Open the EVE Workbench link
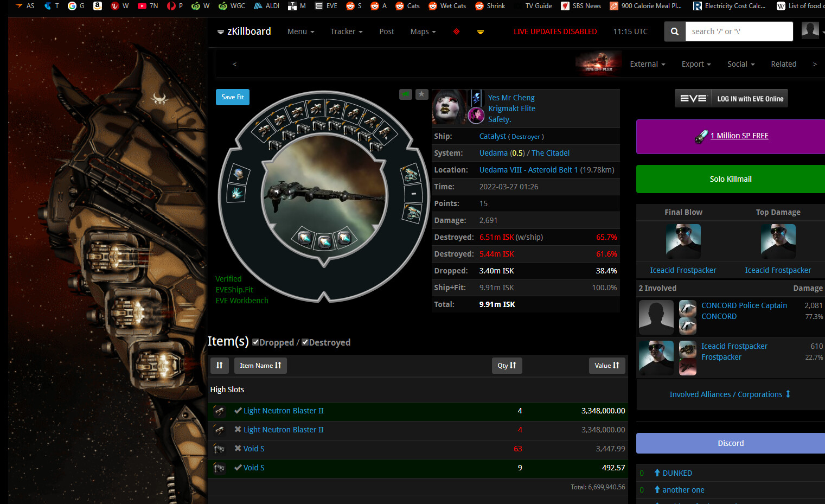The height and width of the screenshot is (504, 825). [x=242, y=301]
